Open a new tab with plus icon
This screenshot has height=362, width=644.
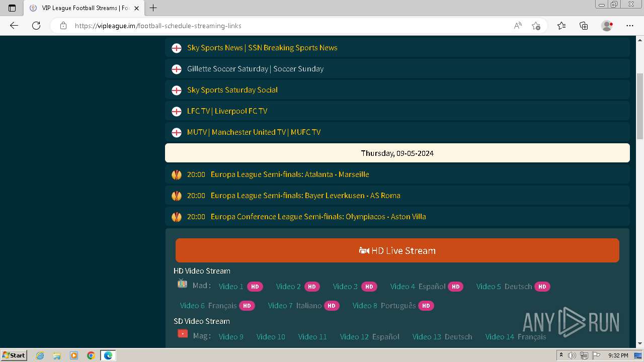[153, 8]
